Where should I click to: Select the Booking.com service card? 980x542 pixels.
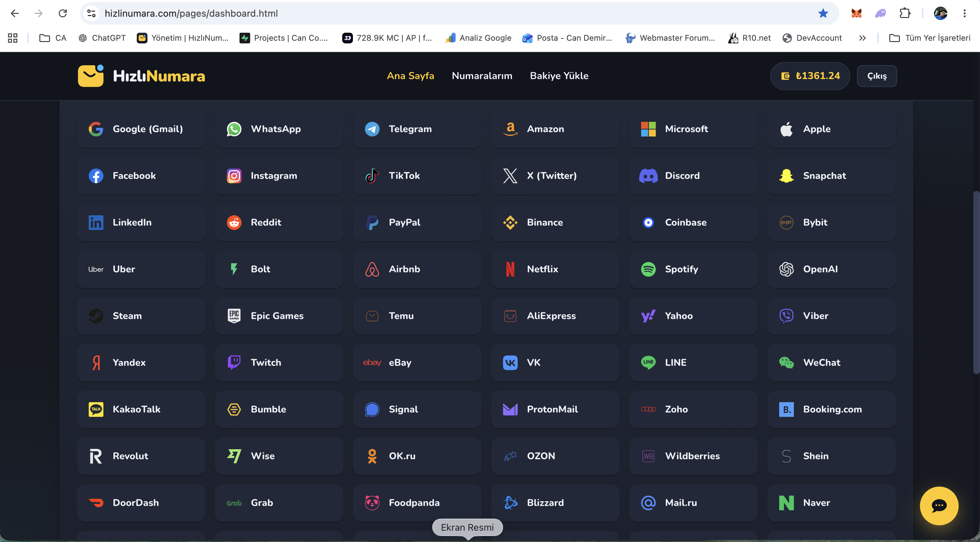(831, 410)
